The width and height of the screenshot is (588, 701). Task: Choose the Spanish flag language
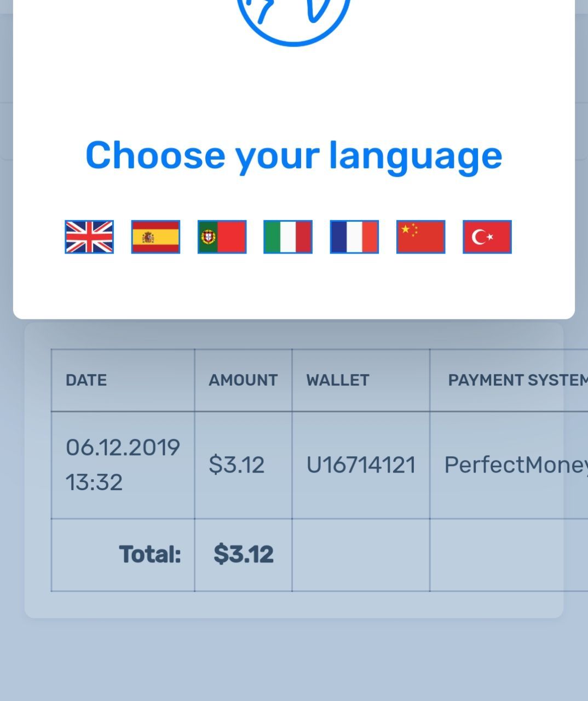click(x=155, y=237)
